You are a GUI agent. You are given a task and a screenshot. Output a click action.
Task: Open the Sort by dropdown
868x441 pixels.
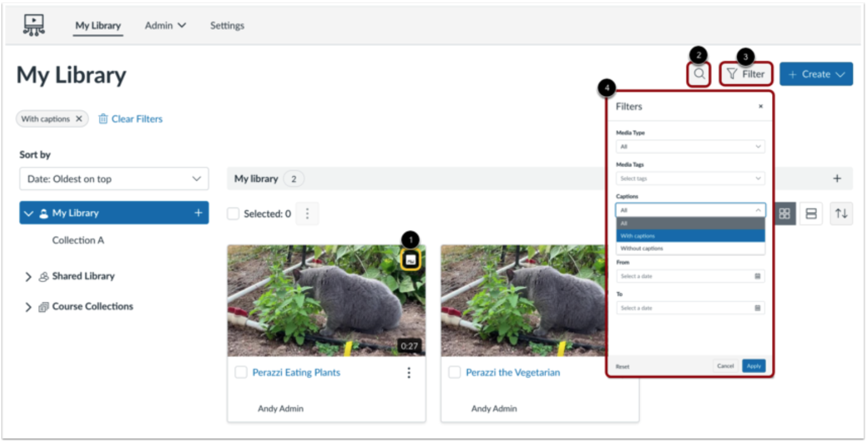click(114, 179)
